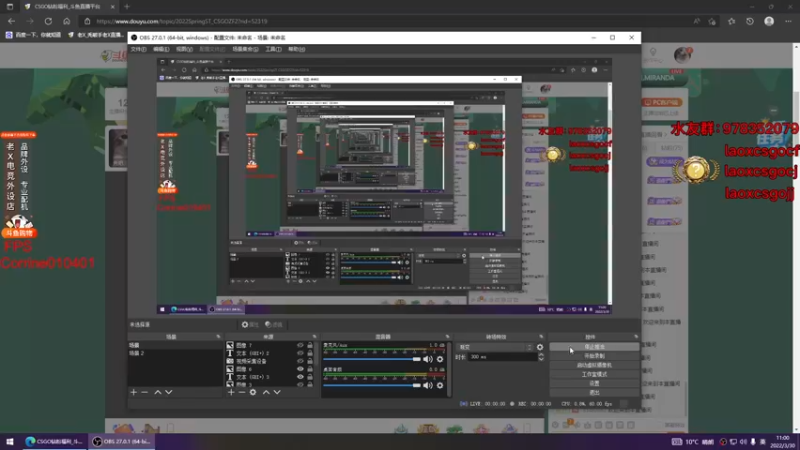Pop out the 混音器 dock panel
This screenshot has width=800, height=450.
click(447, 337)
